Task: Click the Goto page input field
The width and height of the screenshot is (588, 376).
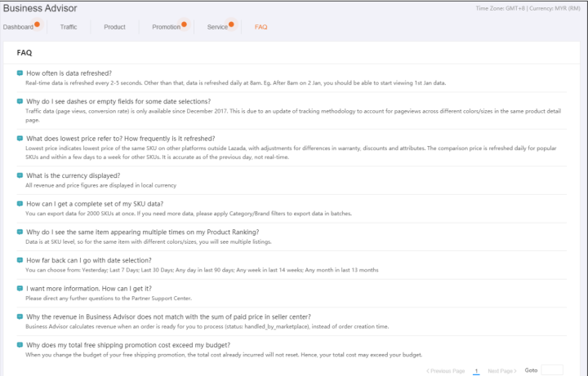Action: [x=552, y=370]
